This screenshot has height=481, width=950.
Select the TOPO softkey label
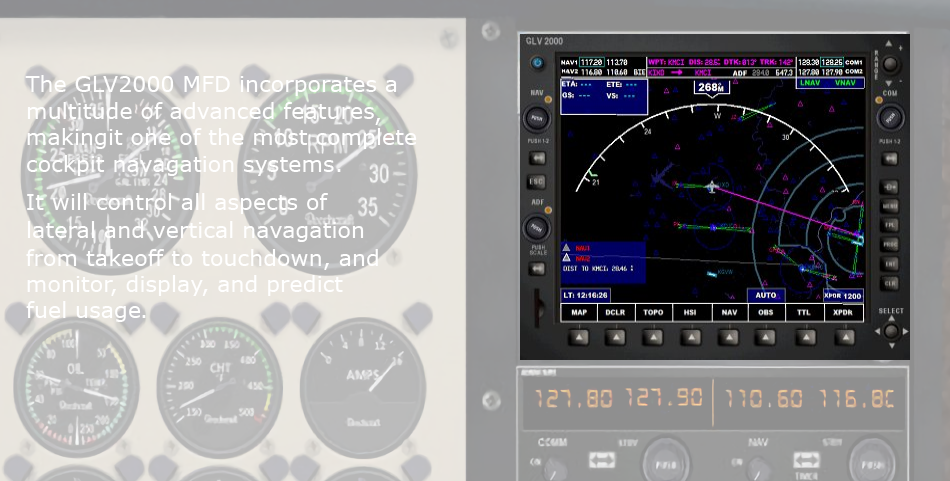pos(653,313)
